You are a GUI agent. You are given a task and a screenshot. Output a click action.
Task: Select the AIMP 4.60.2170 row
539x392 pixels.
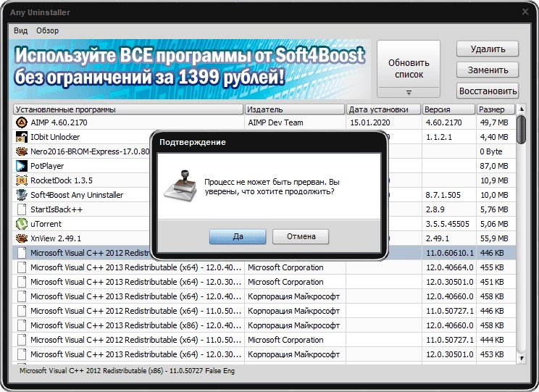coord(264,122)
